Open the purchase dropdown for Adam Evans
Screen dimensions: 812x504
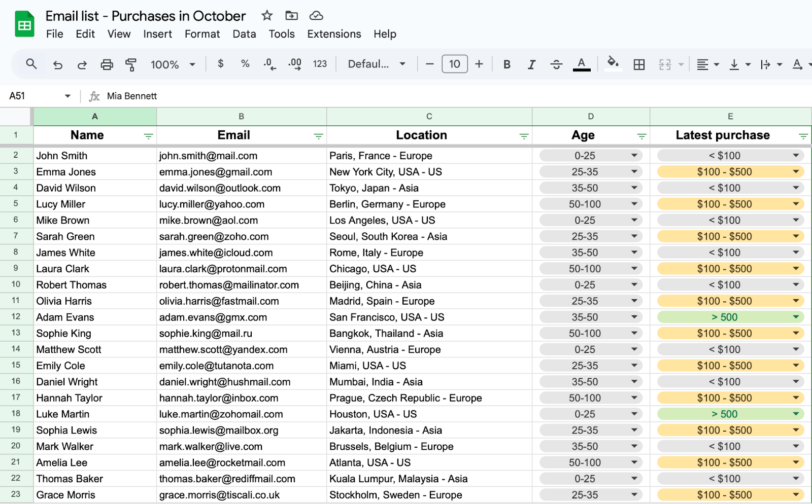click(795, 317)
